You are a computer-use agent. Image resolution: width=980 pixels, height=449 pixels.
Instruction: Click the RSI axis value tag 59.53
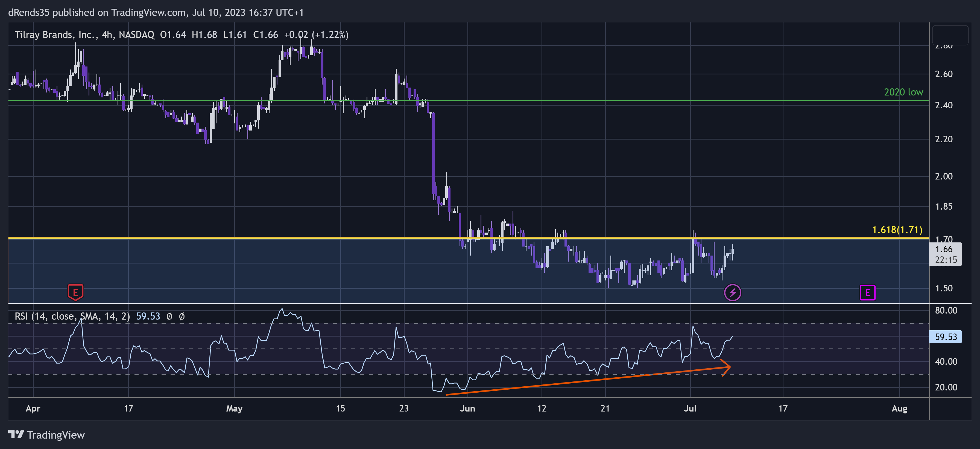(945, 337)
